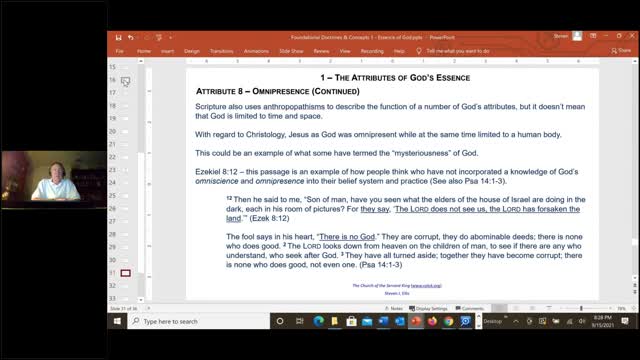This screenshot has height=360, width=640.
Task: Switch to the Transitions tab
Action: click(x=222, y=51)
